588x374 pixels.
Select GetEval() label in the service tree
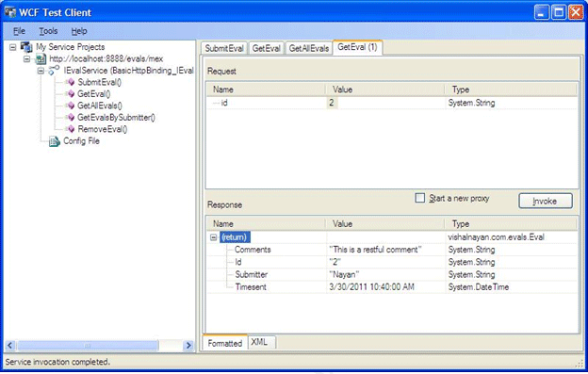[x=93, y=93]
